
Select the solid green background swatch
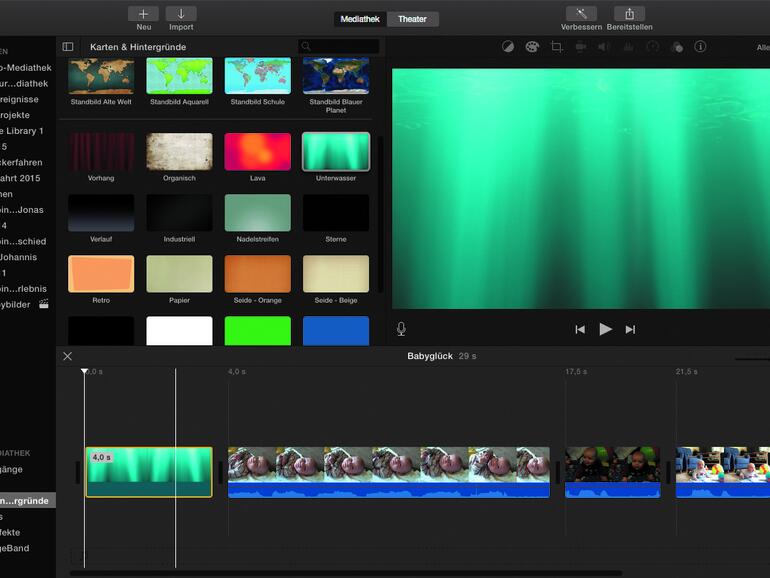coord(257,331)
